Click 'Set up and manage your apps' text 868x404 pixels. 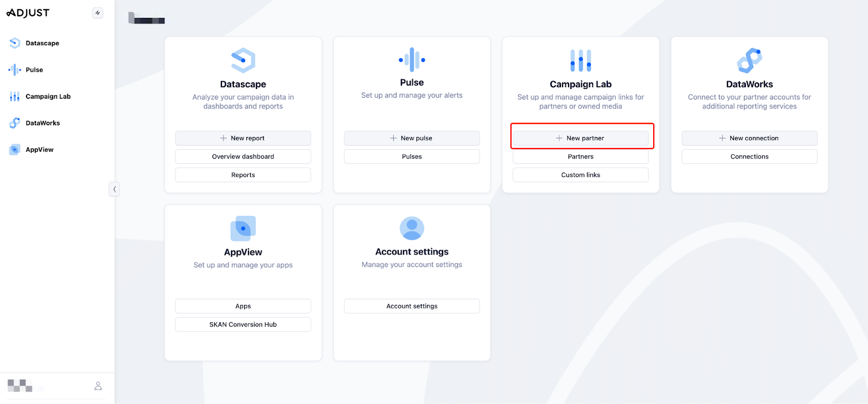point(243,265)
